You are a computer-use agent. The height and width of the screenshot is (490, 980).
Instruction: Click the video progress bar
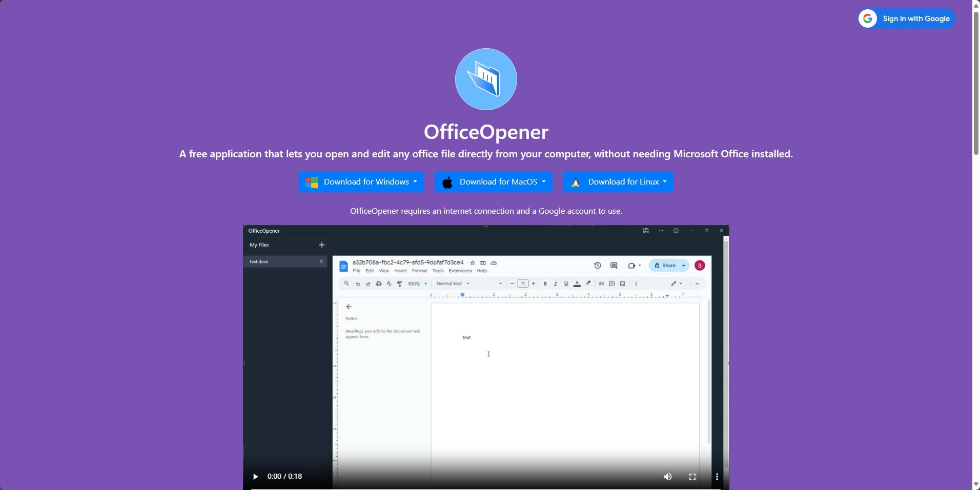[486, 488]
